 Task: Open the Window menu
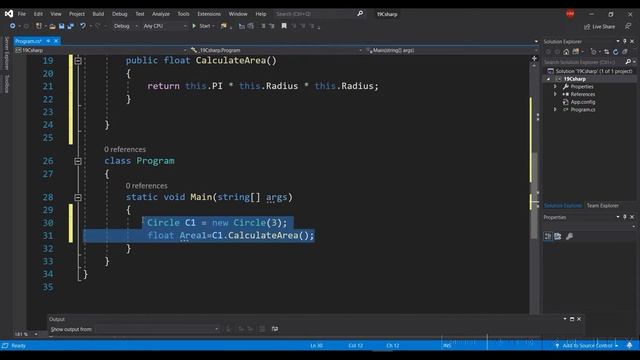(238, 14)
